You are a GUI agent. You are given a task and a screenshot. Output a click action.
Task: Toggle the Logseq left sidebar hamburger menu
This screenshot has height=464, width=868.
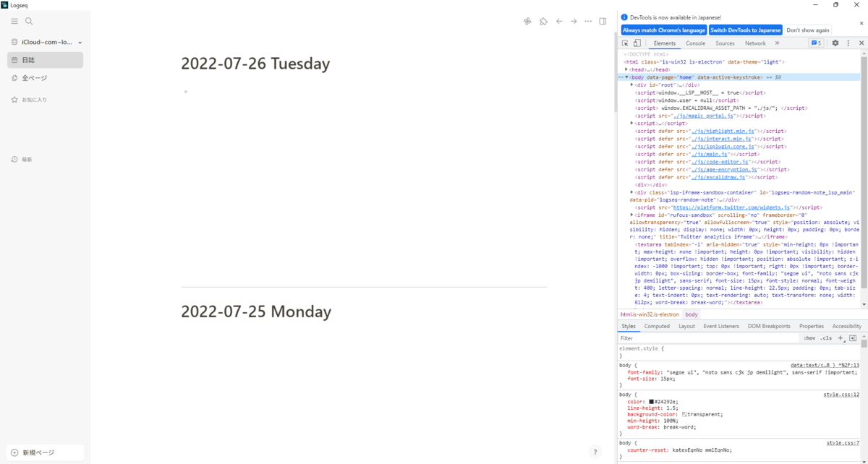[14, 22]
